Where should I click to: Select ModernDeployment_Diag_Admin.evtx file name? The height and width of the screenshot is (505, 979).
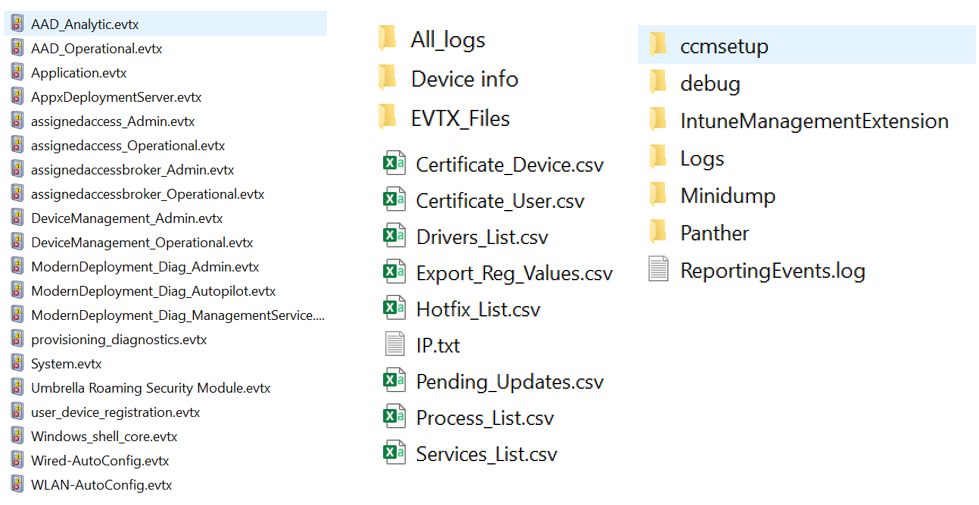[x=145, y=267]
